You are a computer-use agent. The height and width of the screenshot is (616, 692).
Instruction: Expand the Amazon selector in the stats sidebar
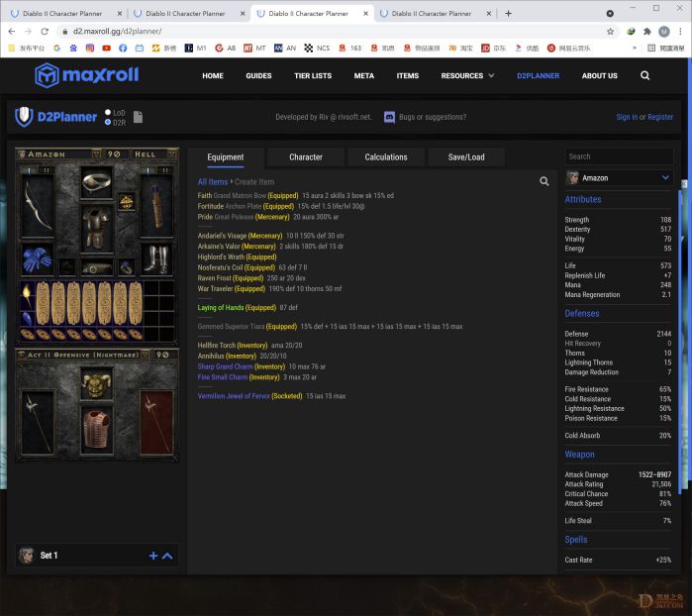pyautogui.click(x=619, y=178)
